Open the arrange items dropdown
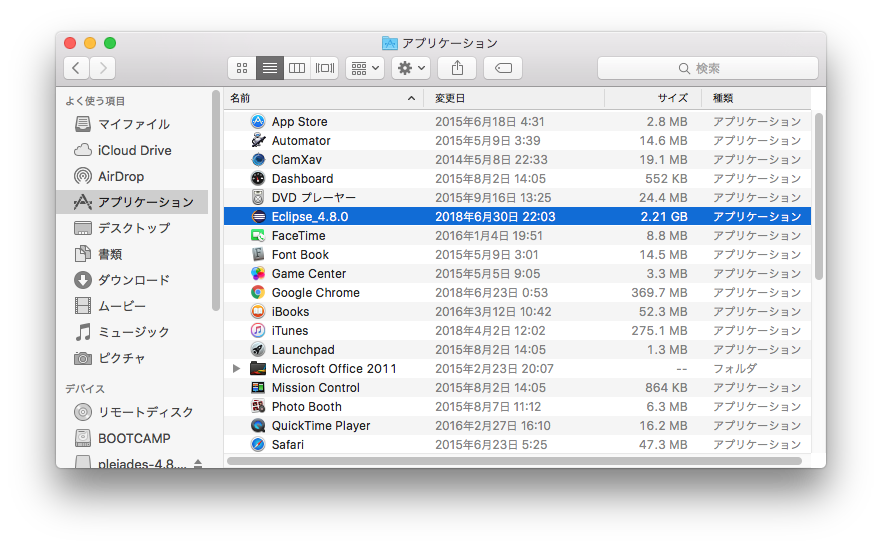 click(x=364, y=68)
